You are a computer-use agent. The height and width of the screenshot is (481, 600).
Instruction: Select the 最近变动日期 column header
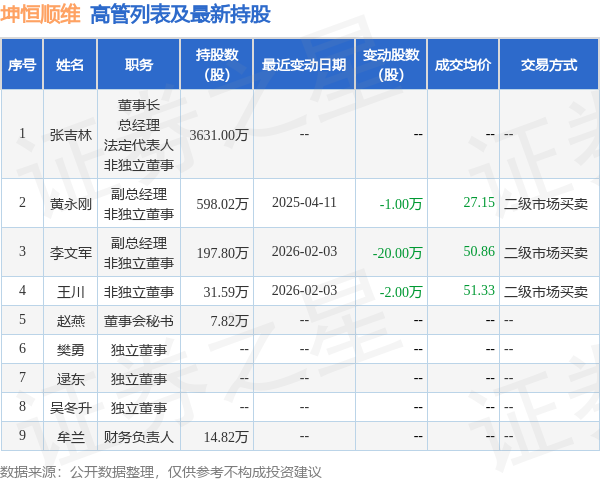tap(304, 64)
